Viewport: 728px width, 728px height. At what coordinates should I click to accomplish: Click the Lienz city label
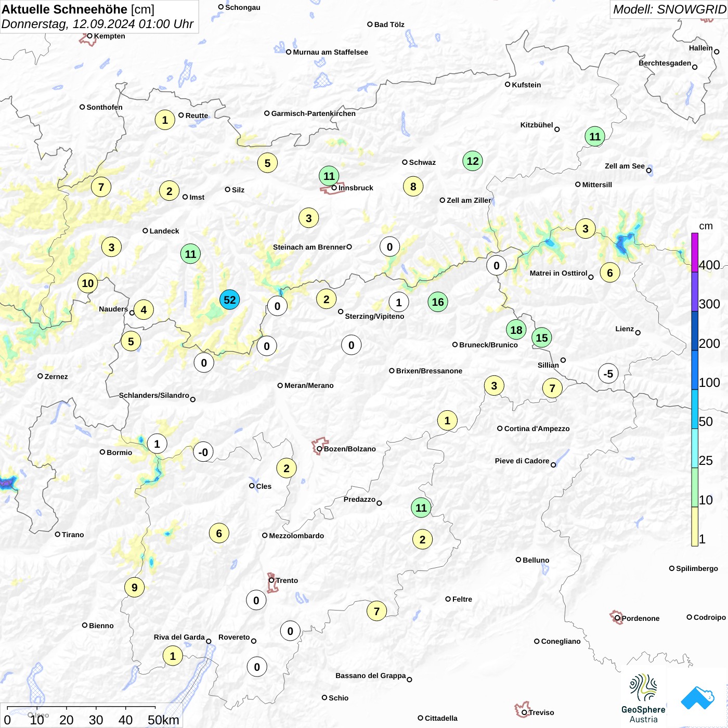(625, 329)
